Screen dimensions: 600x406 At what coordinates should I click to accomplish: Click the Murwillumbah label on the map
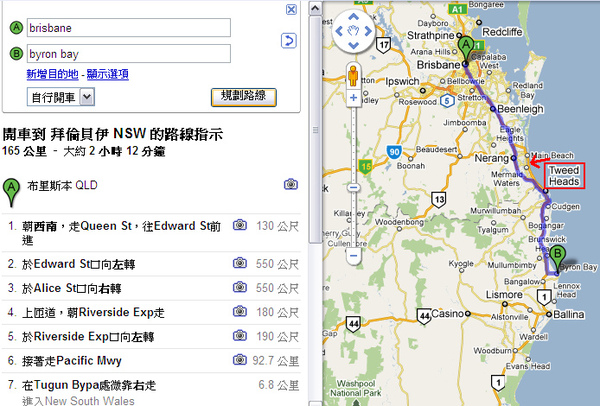(x=495, y=210)
